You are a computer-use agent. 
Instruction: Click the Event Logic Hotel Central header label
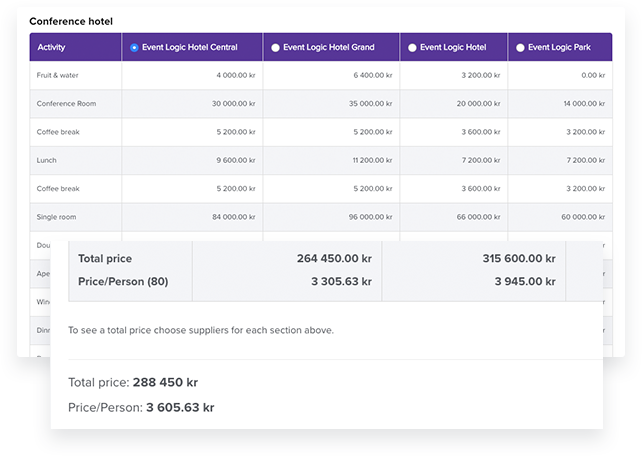[190, 47]
